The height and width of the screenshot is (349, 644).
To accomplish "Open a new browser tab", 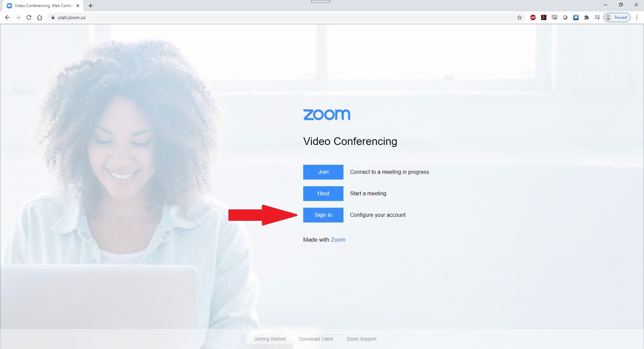I will coord(91,6).
